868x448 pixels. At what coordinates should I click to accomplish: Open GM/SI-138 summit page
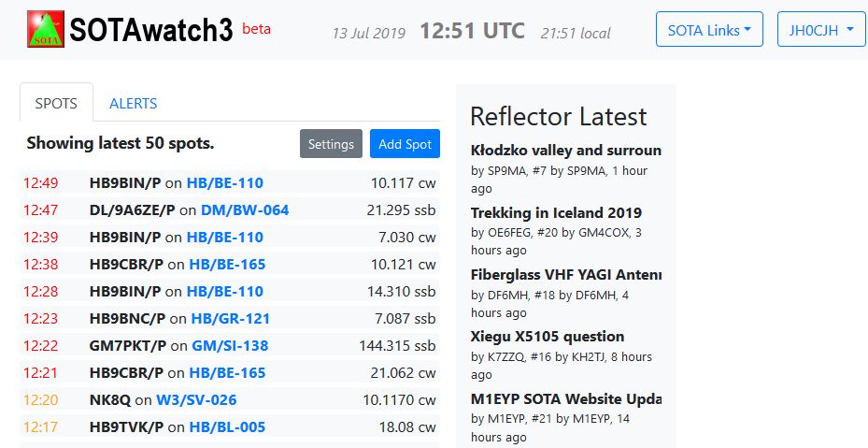tap(230, 346)
